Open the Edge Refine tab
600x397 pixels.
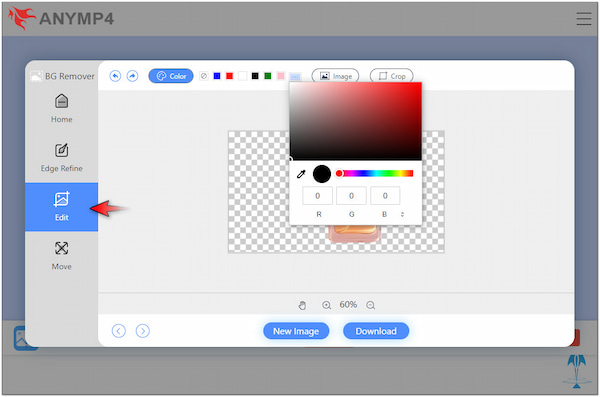pos(62,157)
